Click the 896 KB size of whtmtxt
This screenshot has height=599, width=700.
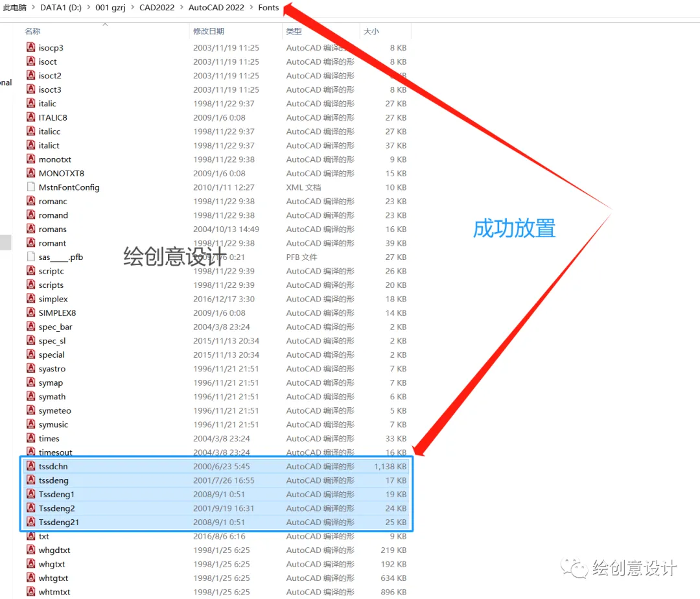394,591
